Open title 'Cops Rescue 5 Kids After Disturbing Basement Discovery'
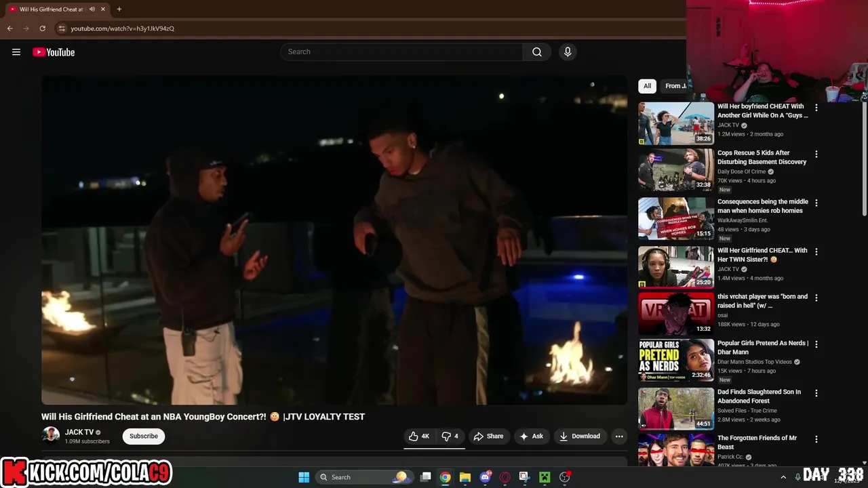Screen dimensions: 868x488 point(762,157)
